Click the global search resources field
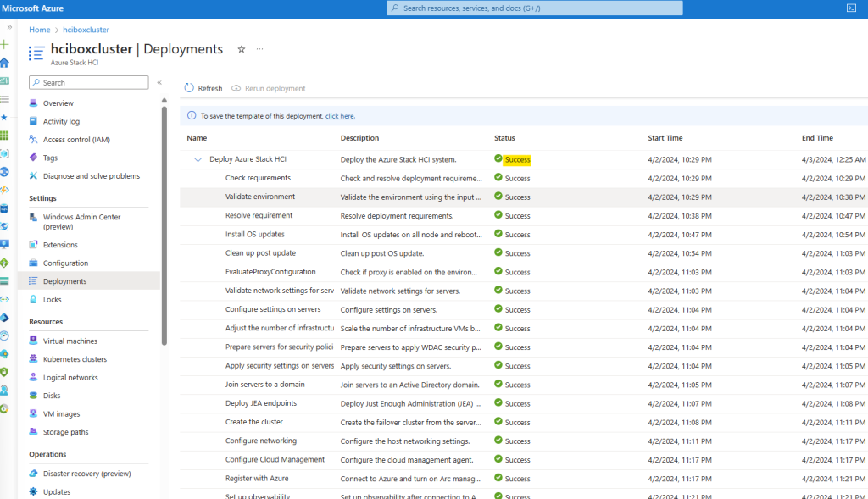Screen dimensions: 868x499 [535, 8]
